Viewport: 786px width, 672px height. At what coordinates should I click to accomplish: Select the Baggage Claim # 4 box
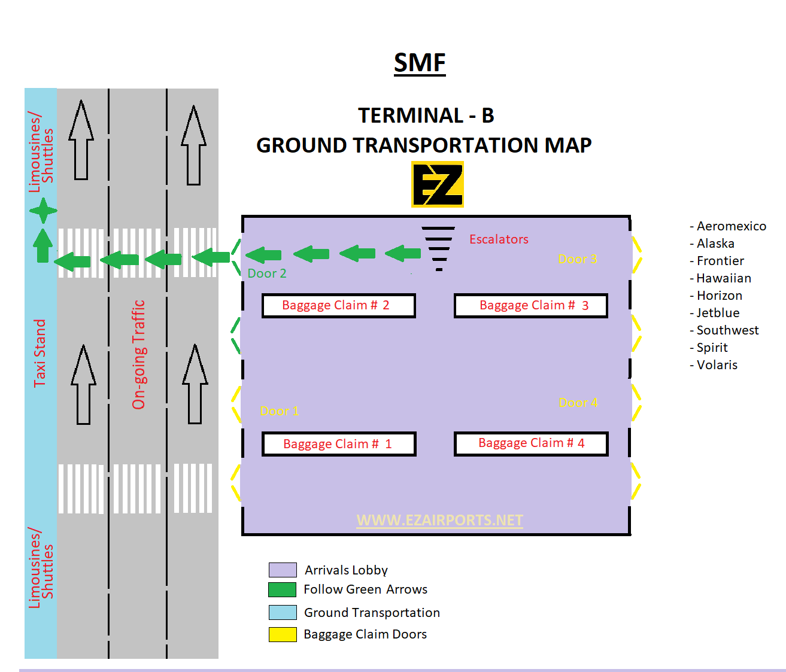tap(531, 444)
